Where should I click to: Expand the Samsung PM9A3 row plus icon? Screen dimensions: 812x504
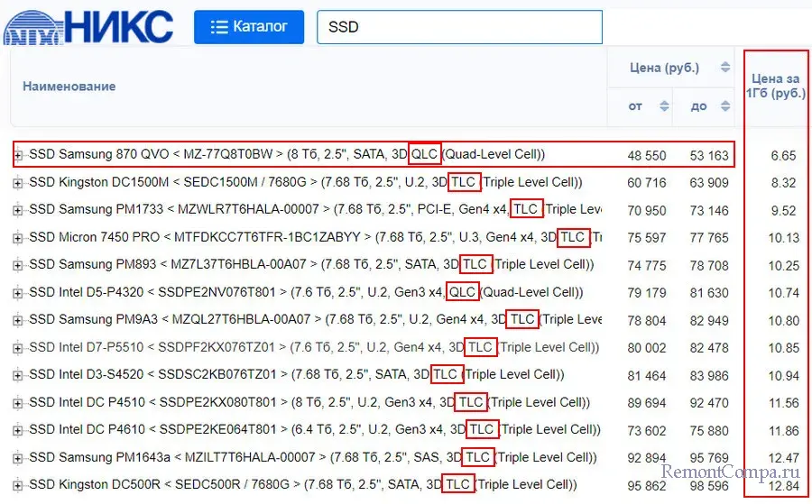point(18,320)
